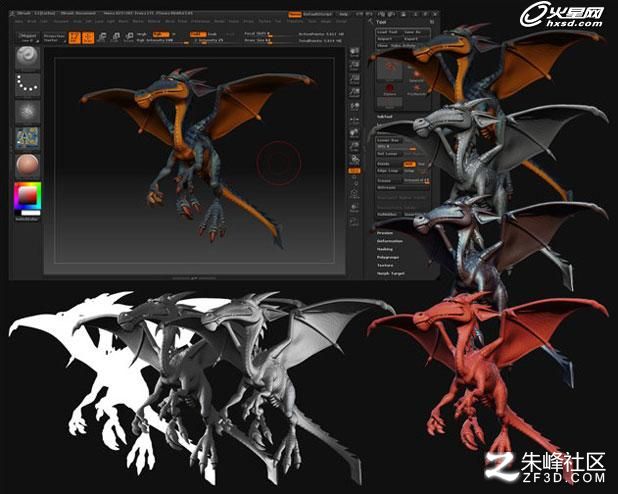Open the current brush thumbnail
This screenshot has width=618, height=494.
pyautogui.click(x=28, y=58)
